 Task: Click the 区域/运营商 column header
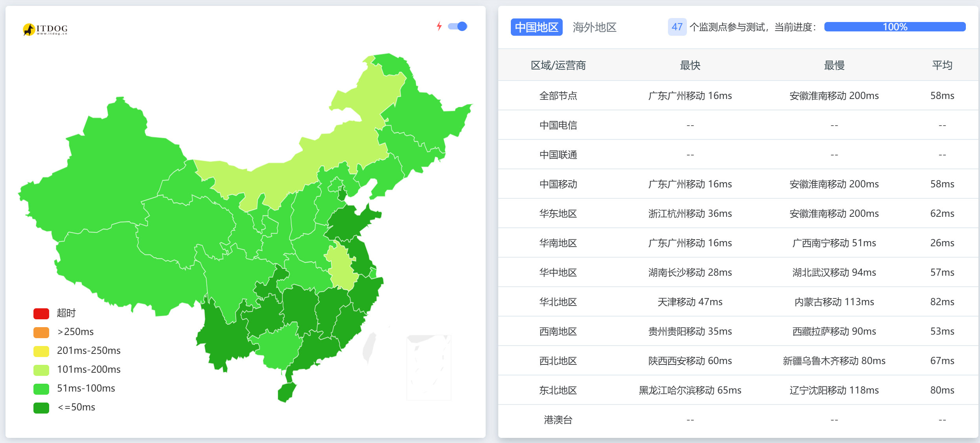(x=558, y=66)
